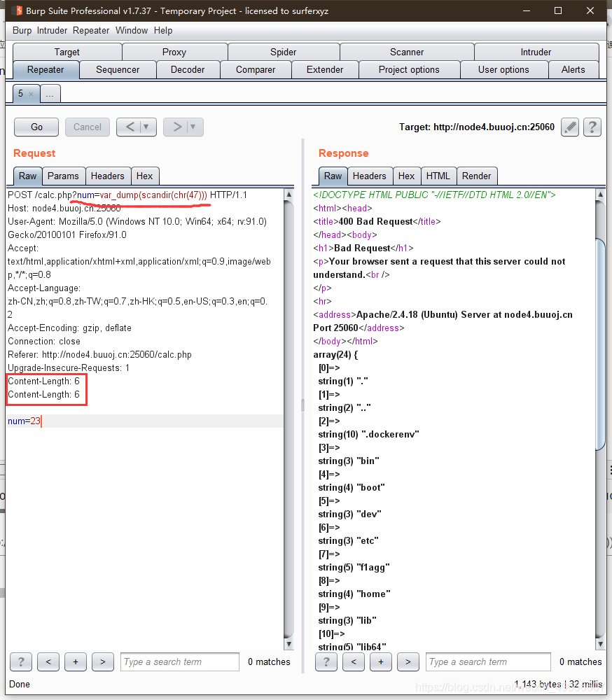
Task: Select Response Render tab
Action: coord(477,176)
